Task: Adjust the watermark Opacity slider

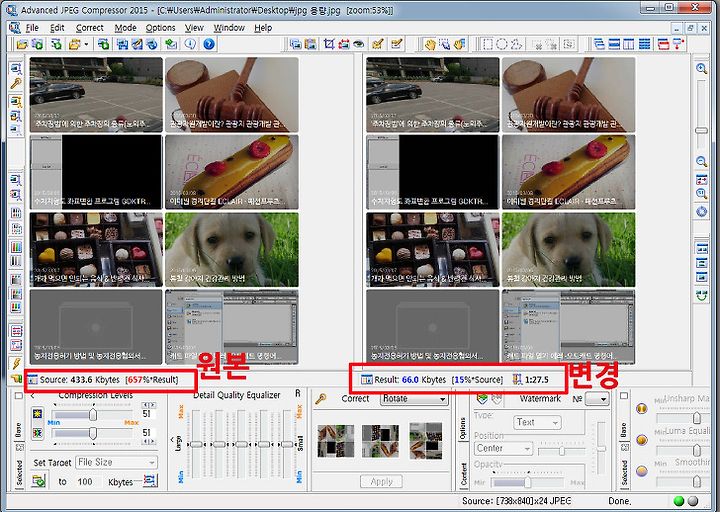Action: point(528,482)
